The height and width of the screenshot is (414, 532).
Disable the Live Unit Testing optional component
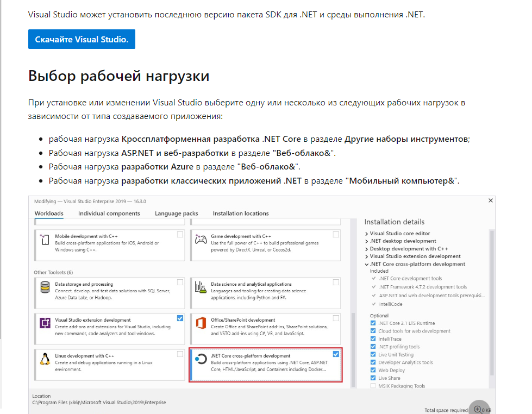pos(372,354)
